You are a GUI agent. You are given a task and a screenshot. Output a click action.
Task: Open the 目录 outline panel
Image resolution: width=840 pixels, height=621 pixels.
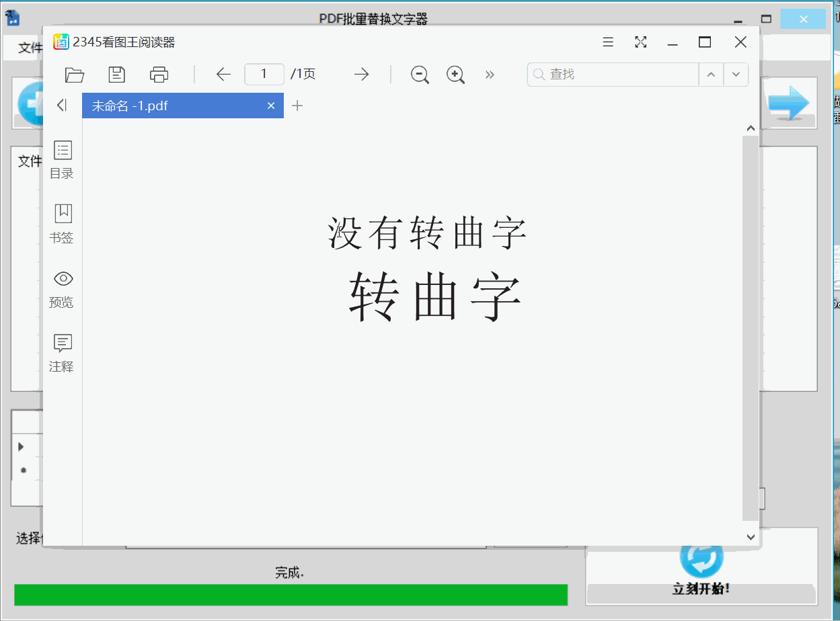click(62, 160)
